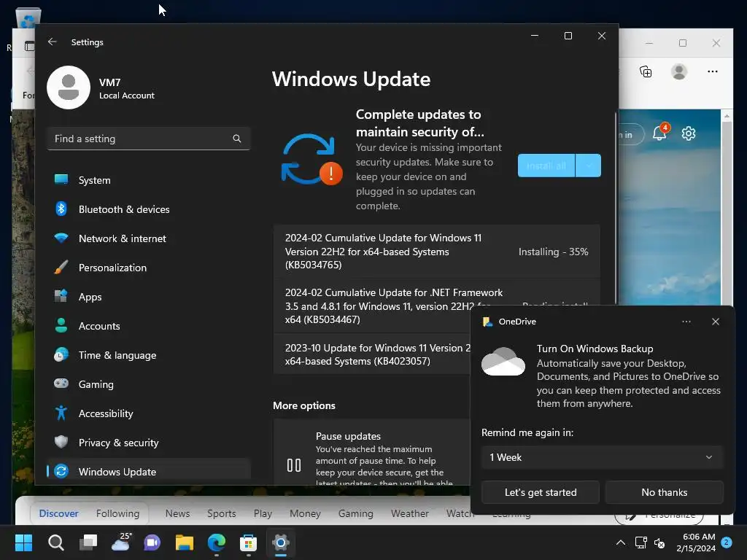The image size is (747, 560).
Task: Open the clock and date flyout
Action: [695, 542]
